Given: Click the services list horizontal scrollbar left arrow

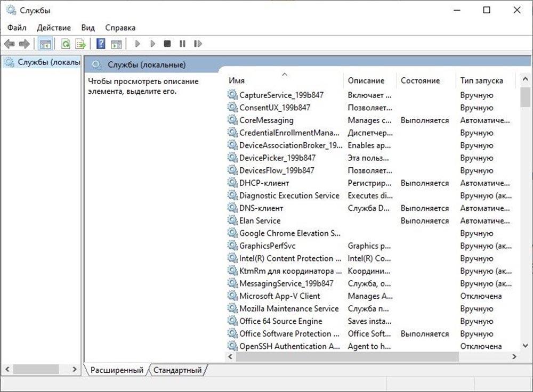Looking at the screenshot, I should [x=230, y=357].
